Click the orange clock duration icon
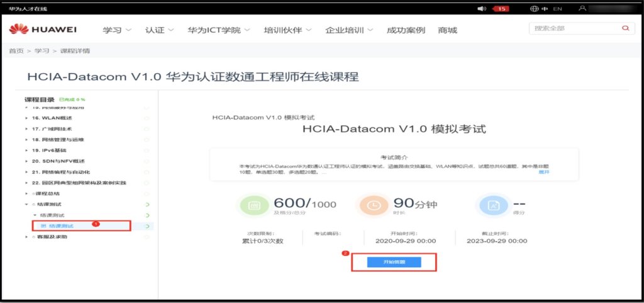This screenshot has width=644, height=303. coord(374,205)
